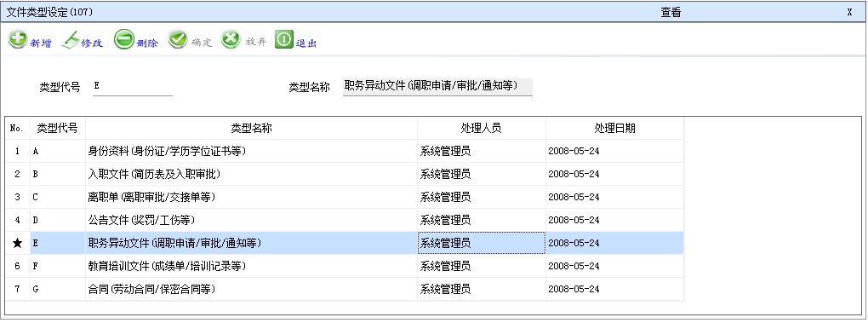Click the star marker of current row
The image size is (868, 323).
17,243
